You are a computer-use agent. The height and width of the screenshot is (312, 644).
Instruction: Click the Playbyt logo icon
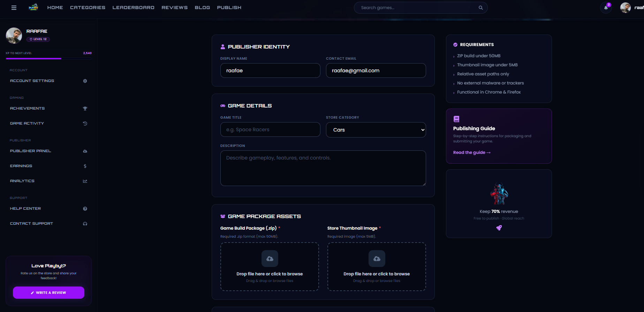(x=33, y=7)
